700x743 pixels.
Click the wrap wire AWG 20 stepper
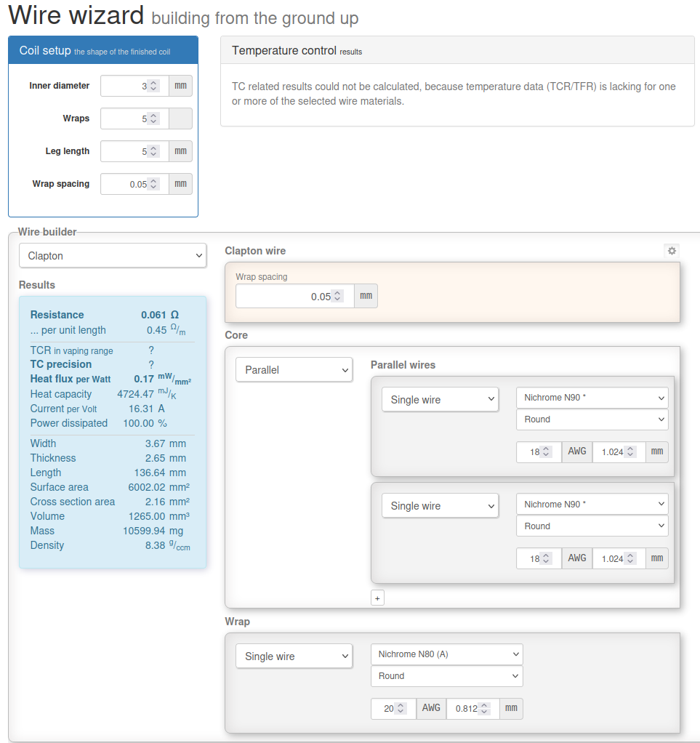pos(400,709)
